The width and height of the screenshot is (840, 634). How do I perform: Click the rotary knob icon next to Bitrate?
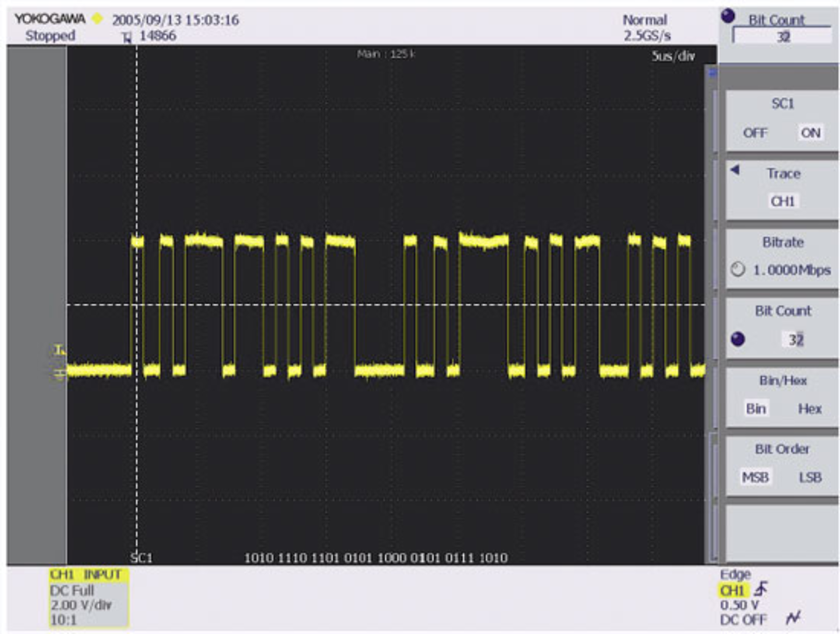tap(738, 269)
